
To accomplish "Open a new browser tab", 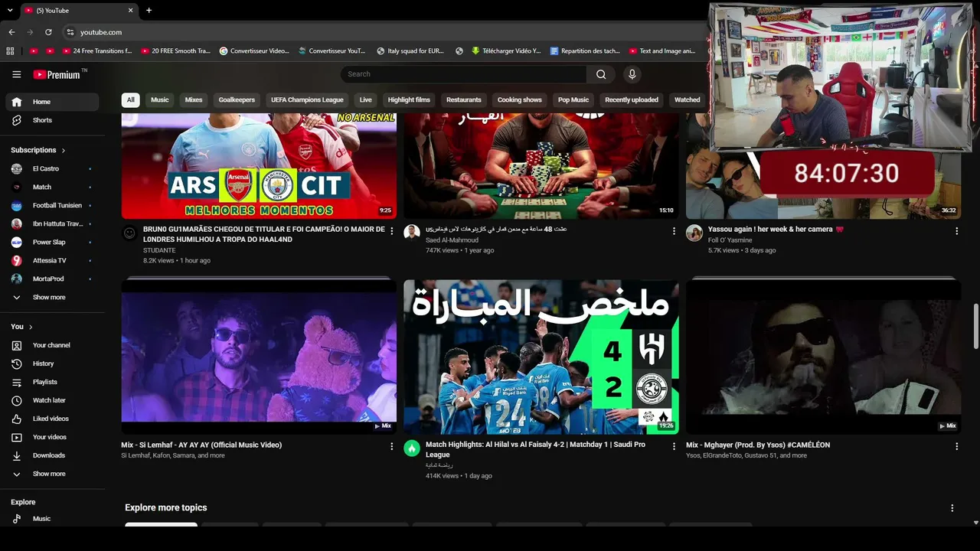I will point(149,11).
